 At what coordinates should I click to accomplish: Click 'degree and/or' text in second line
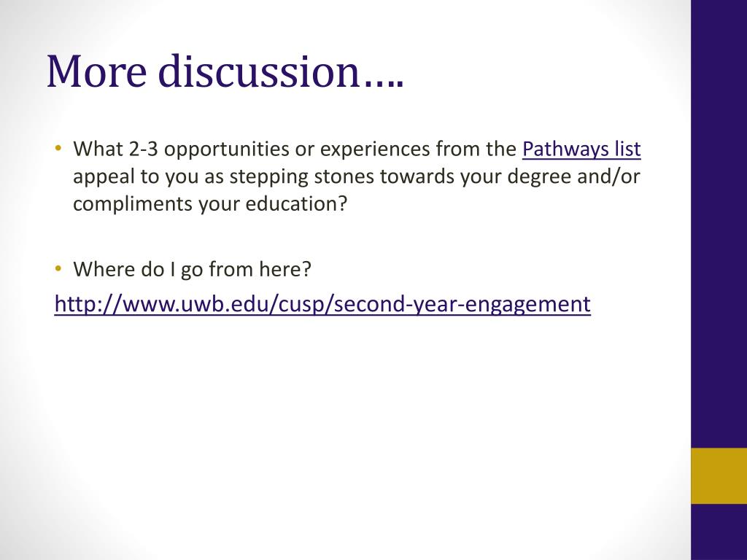(573, 176)
